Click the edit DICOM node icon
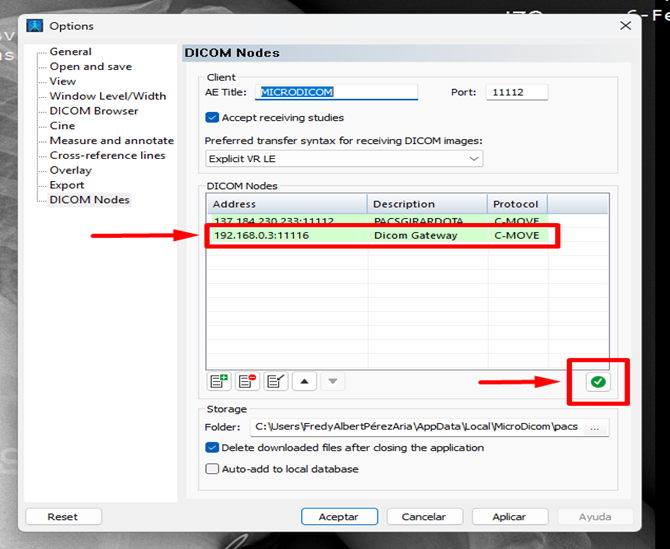 [276, 382]
